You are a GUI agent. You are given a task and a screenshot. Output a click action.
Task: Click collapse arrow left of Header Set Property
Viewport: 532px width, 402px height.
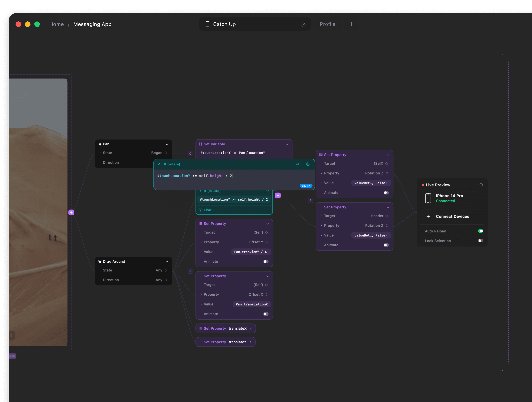[310, 200]
